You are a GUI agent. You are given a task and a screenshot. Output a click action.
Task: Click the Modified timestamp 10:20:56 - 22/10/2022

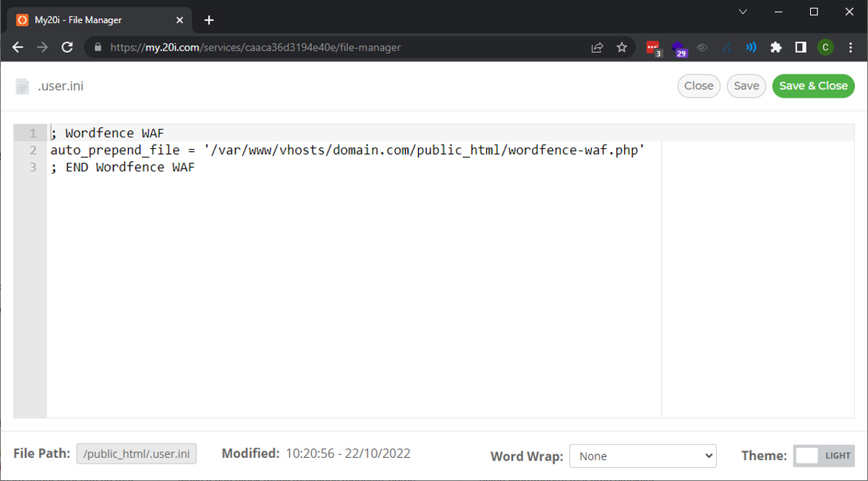(x=348, y=454)
